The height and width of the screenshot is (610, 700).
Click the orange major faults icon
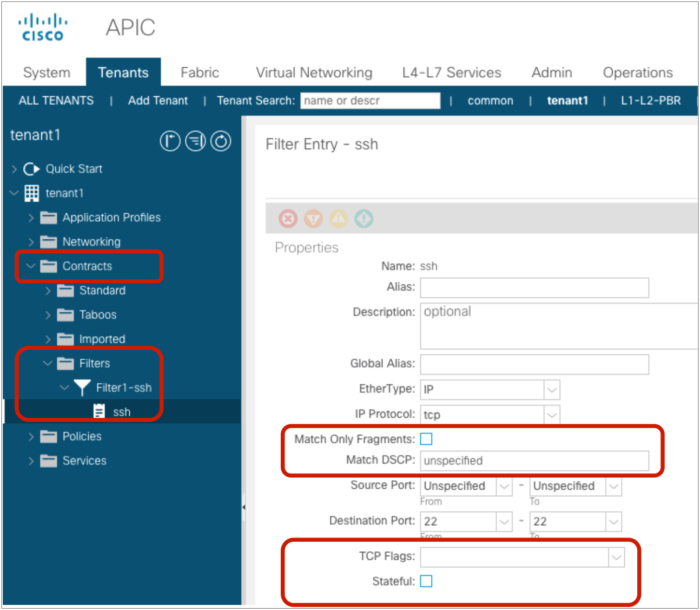314,218
